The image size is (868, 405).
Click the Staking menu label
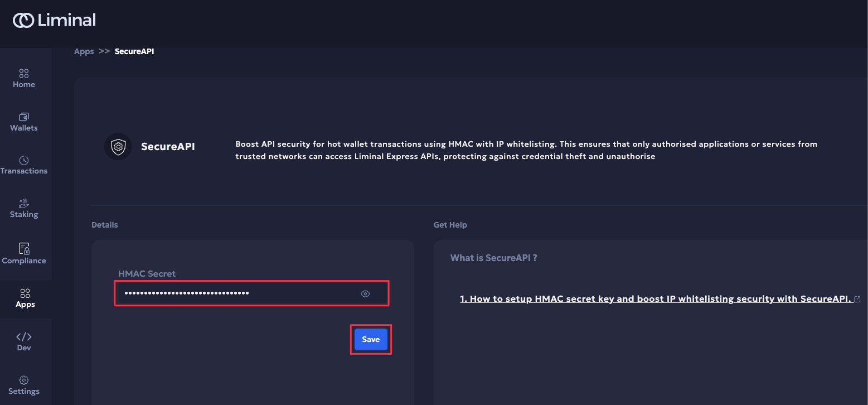point(24,214)
